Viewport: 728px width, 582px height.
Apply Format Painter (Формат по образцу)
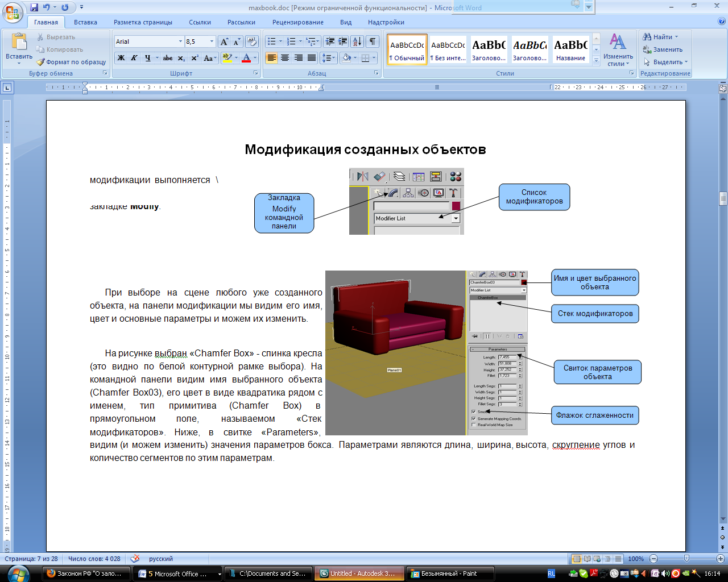pyautogui.click(x=71, y=62)
